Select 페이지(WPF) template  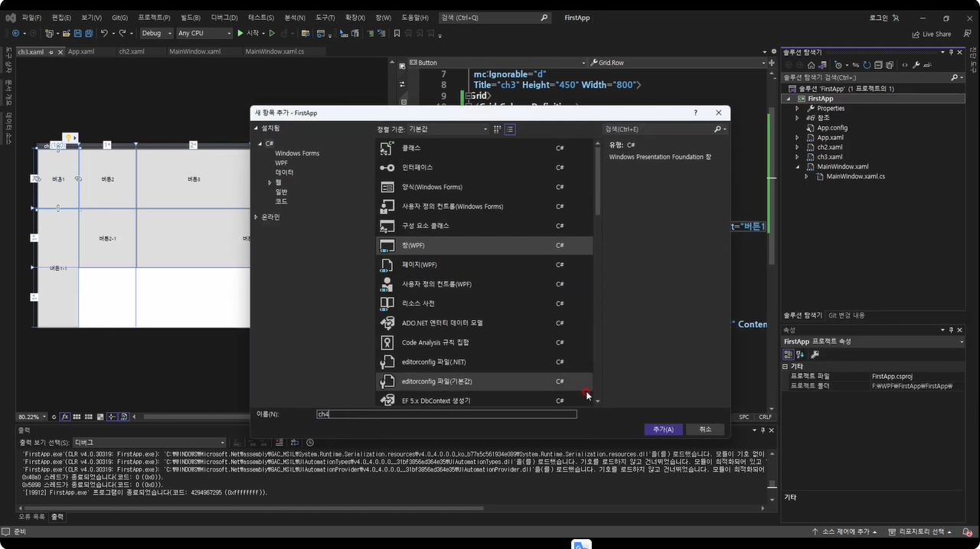coord(484,265)
